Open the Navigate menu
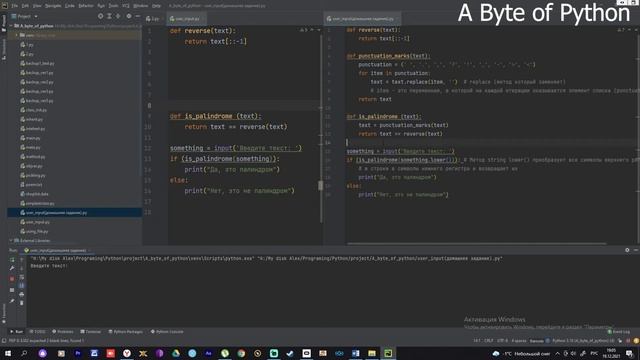The image size is (640, 360). click(x=53, y=6)
